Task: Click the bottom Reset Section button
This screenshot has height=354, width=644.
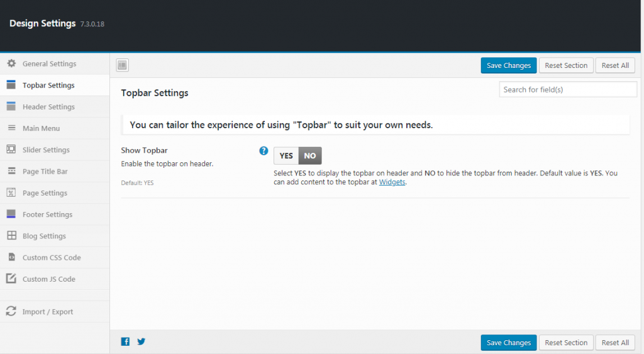Action: tap(566, 343)
